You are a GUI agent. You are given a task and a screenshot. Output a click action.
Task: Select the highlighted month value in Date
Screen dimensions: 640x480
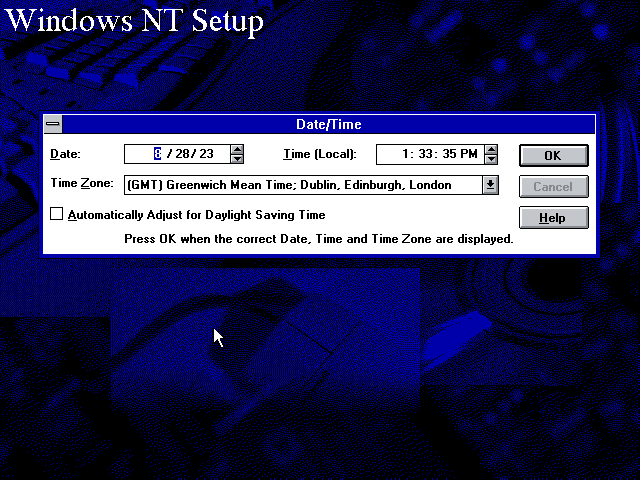pos(158,153)
